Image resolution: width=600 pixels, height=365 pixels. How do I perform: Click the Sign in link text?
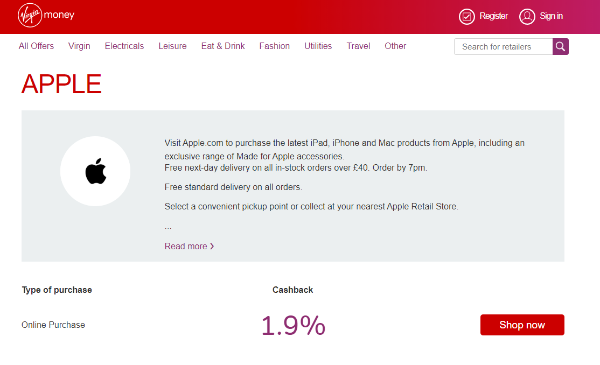click(551, 16)
